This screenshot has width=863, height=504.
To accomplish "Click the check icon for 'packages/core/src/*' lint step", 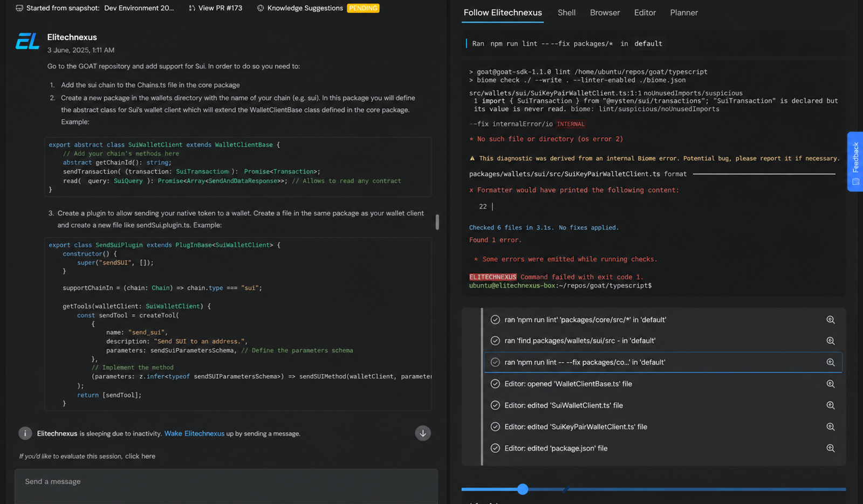I will (x=495, y=320).
